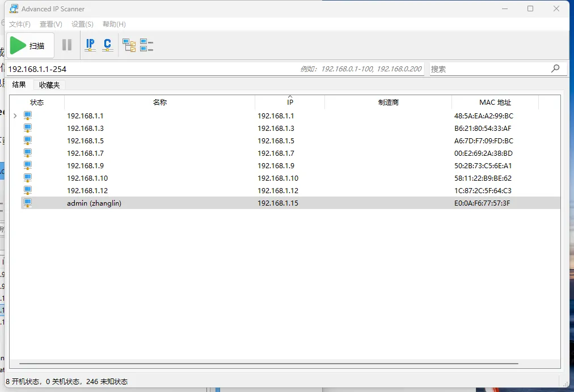
Task: Sort by the 制造商 column header
Action: pyautogui.click(x=389, y=103)
